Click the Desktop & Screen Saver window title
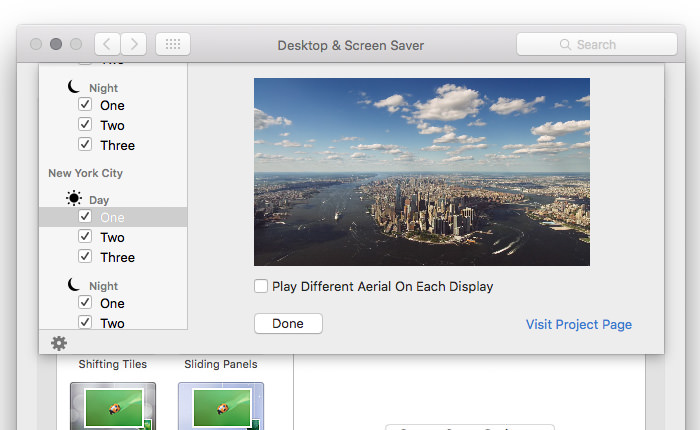The image size is (700, 430). point(350,46)
